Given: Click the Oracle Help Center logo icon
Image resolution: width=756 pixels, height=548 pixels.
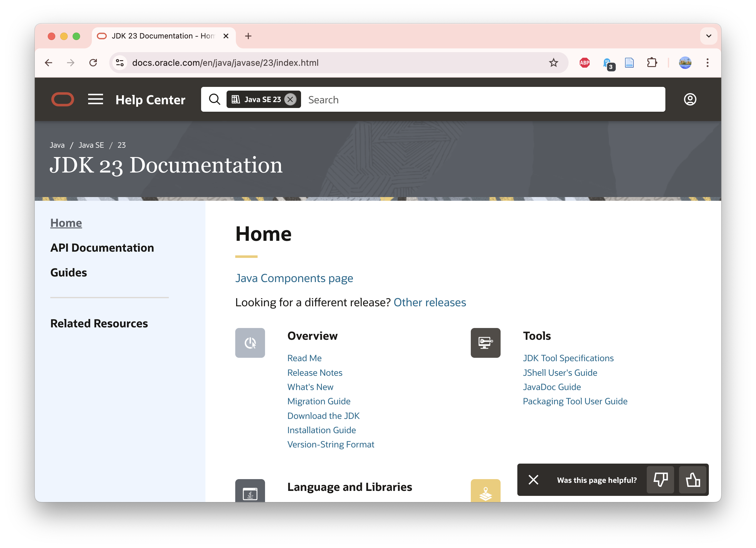Looking at the screenshot, I should tap(63, 99).
